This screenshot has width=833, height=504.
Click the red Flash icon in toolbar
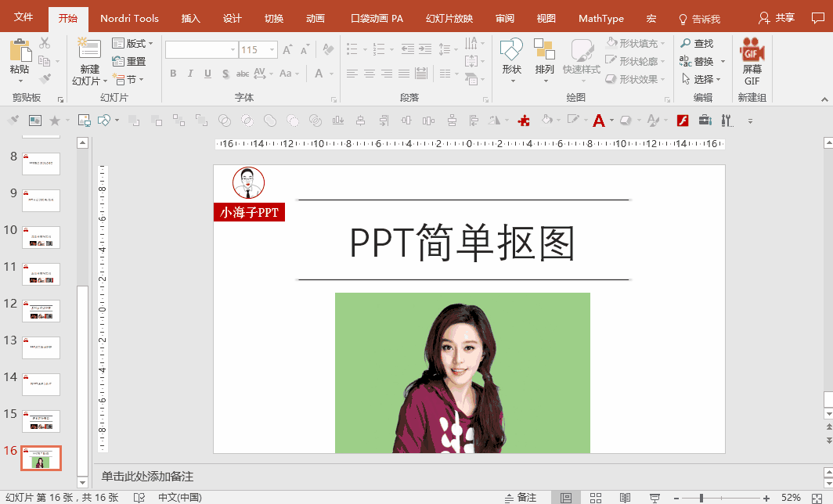pos(683,121)
